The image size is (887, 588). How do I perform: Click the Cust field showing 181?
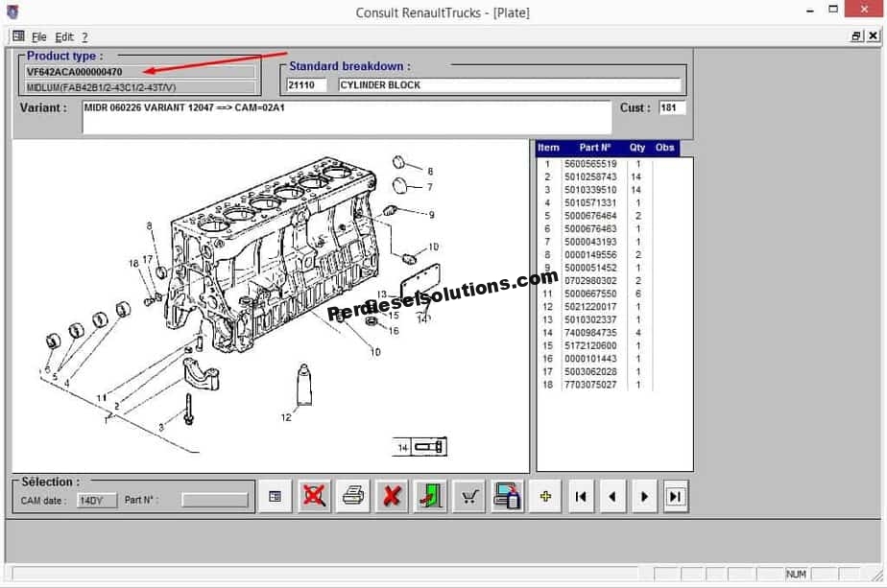click(672, 107)
